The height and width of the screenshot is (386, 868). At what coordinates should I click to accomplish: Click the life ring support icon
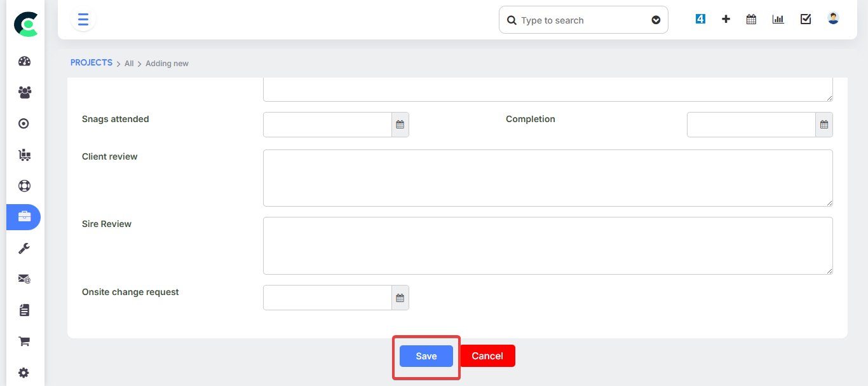(24, 186)
